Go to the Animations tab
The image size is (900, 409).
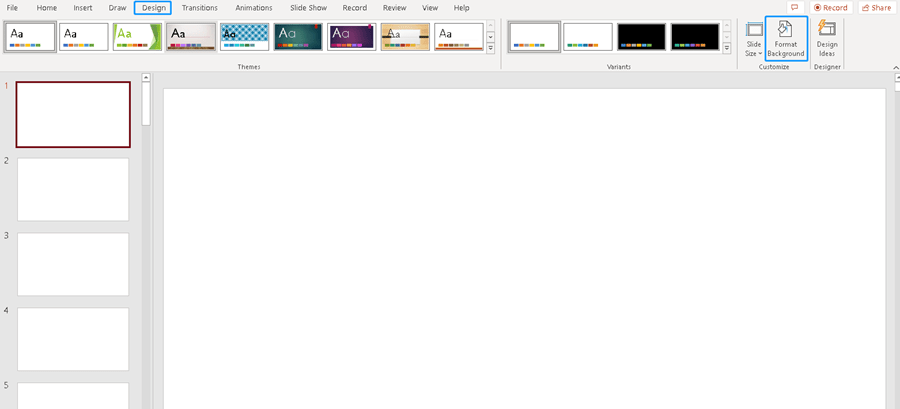(254, 8)
